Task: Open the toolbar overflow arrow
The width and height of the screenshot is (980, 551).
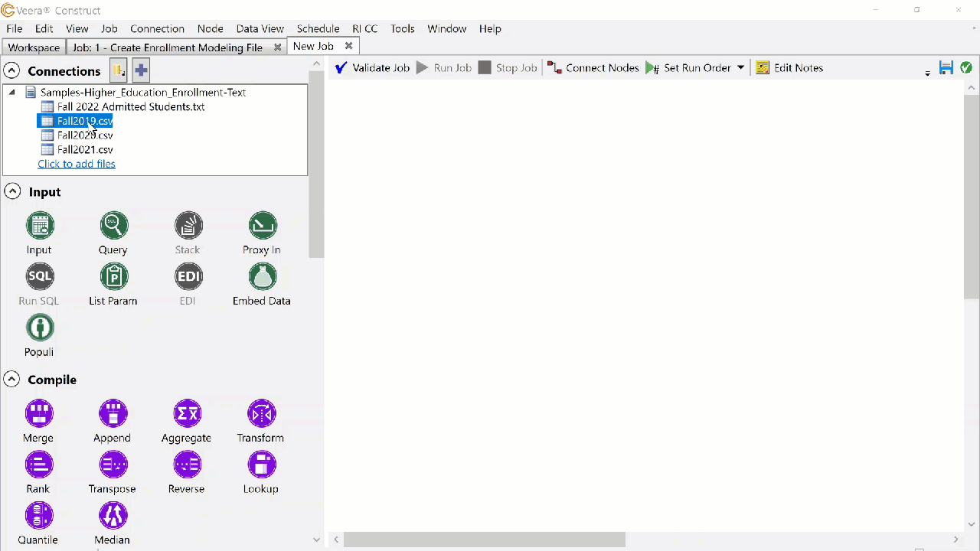Action: pos(927,73)
